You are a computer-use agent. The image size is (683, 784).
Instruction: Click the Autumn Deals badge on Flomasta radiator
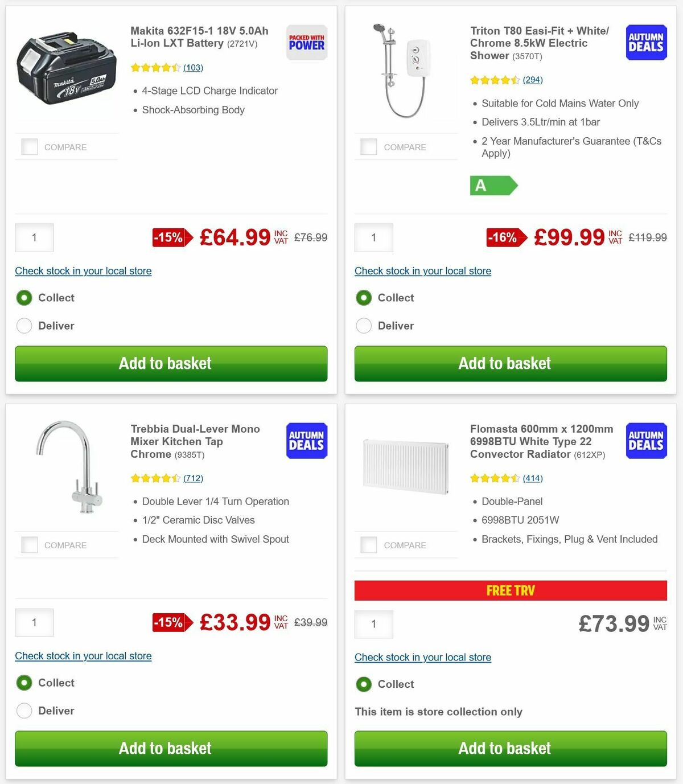pos(646,441)
